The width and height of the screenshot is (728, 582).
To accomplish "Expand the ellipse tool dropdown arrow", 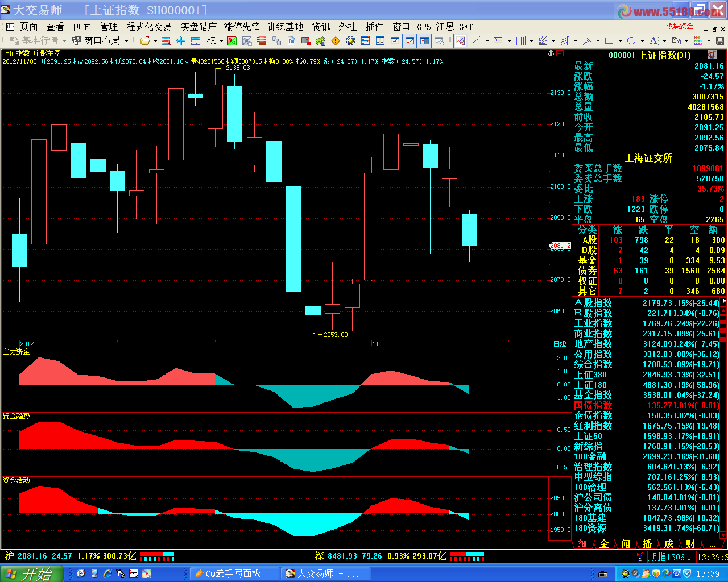I will [642, 41].
